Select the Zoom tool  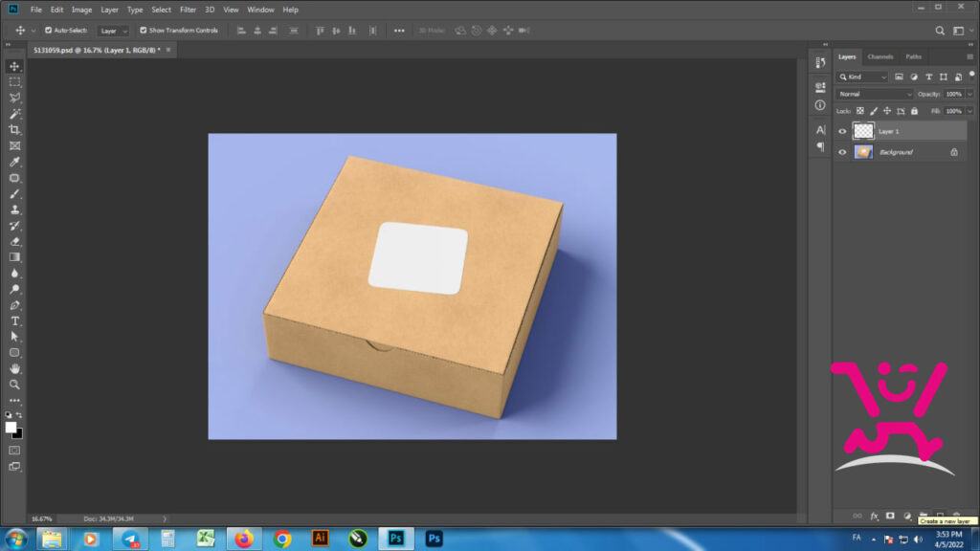14,385
